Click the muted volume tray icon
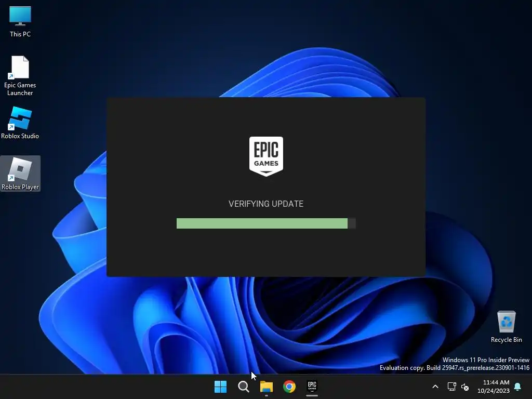 point(465,387)
